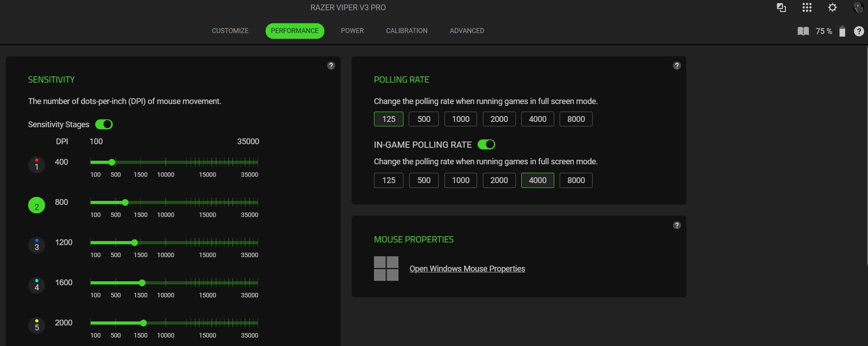Set In-Game Polling Rate to 4000
The width and height of the screenshot is (868, 346).
537,180
